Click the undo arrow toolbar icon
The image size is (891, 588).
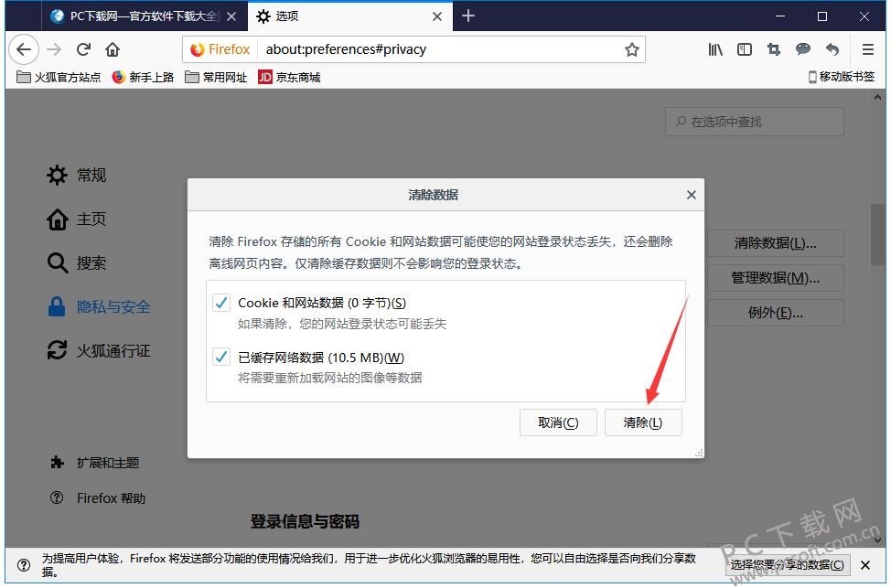click(x=832, y=49)
